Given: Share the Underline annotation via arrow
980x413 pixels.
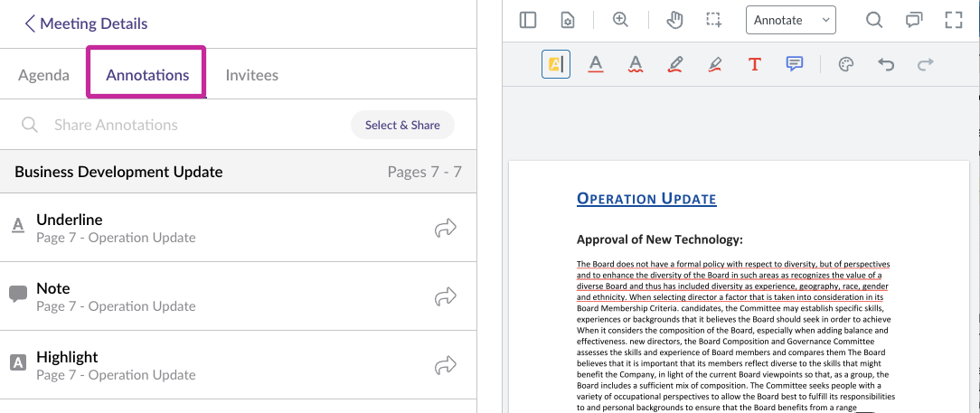Looking at the screenshot, I should pos(446,229).
